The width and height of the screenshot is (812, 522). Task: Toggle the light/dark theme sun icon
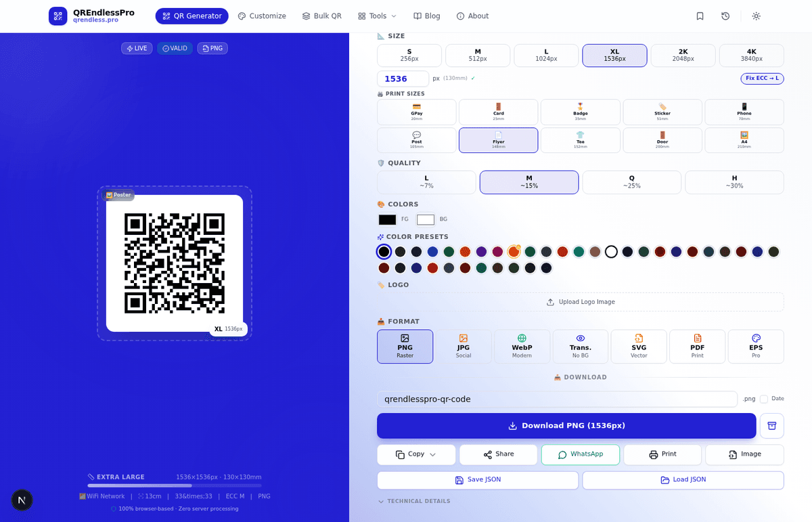pos(756,16)
